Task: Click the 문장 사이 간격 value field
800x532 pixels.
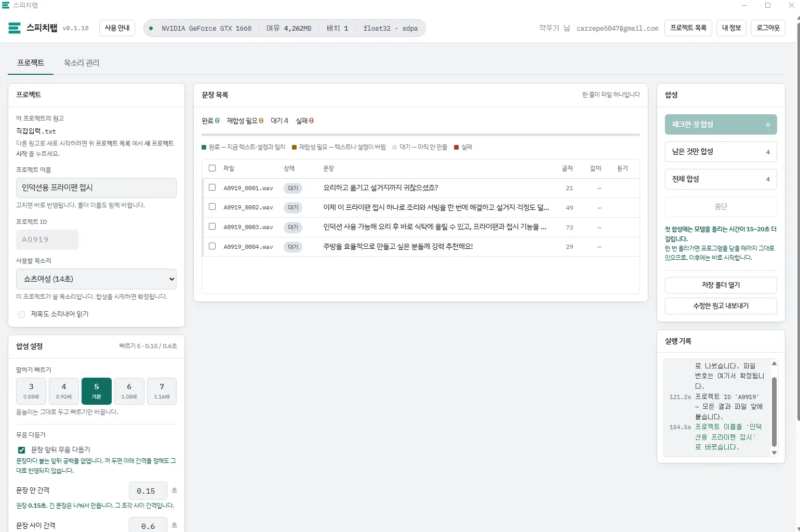Action: [148, 525]
